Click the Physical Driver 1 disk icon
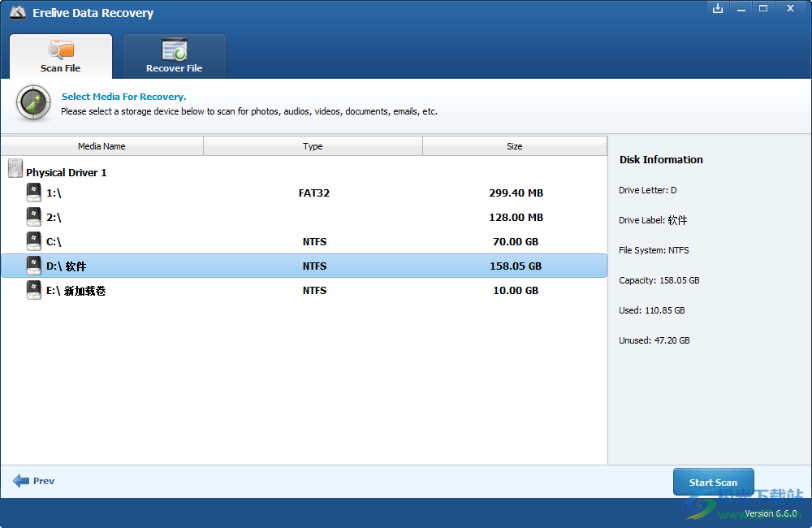 pos(15,169)
